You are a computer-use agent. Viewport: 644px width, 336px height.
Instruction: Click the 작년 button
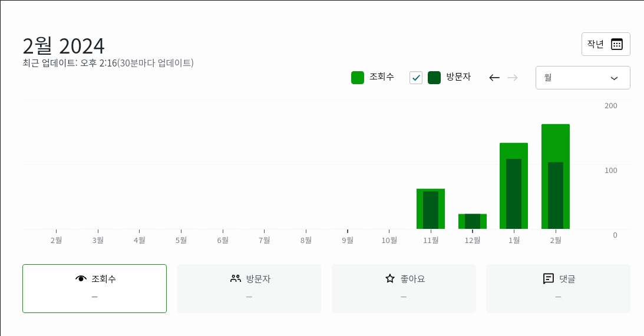click(x=596, y=44)
